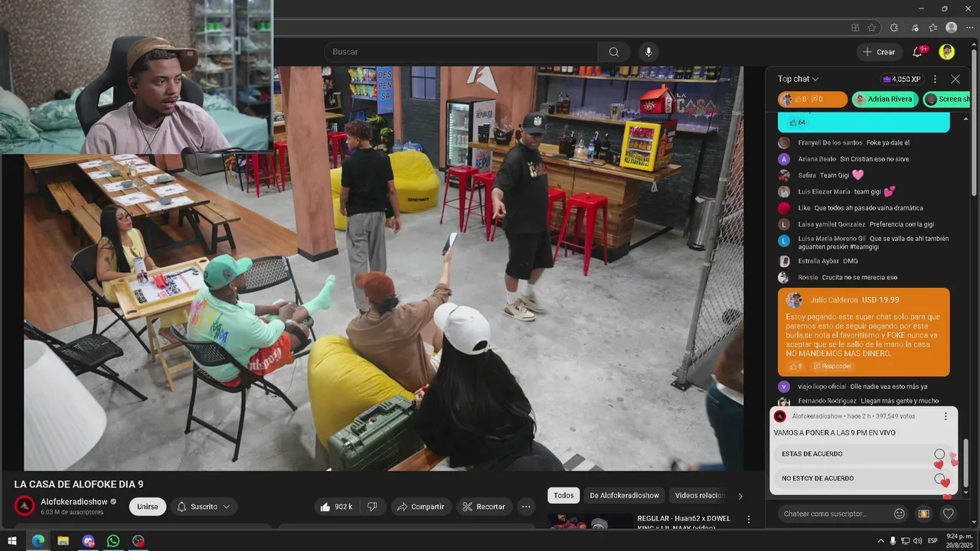Select NO ESTOY DE ACUERDO poll option
980x551 pixels.
pyautogui.click(x=862, y=478)
